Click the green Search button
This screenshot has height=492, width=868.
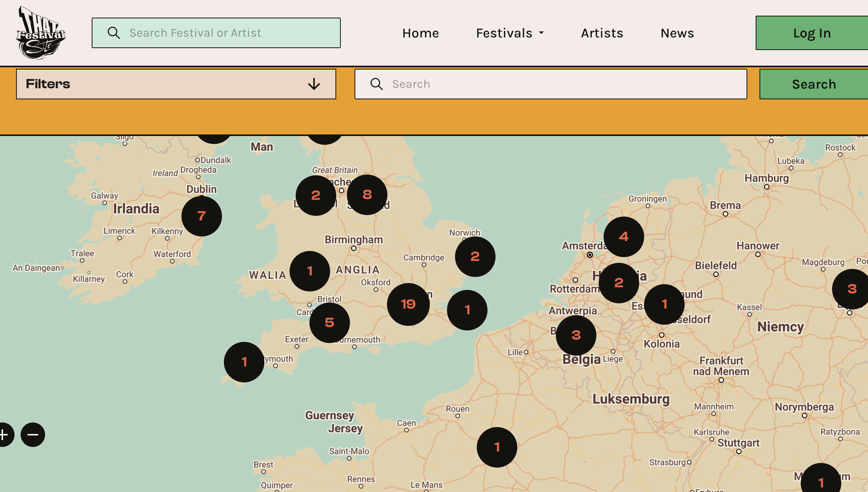(814, 84)
